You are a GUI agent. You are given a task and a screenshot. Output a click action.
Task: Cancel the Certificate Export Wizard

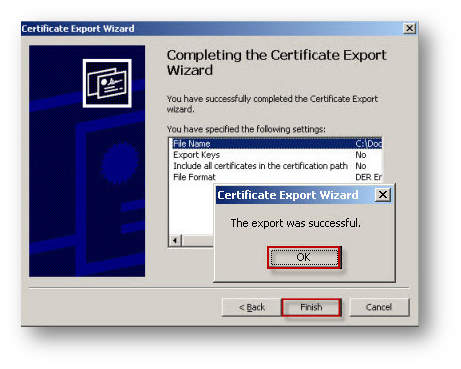tap(379, 307)
